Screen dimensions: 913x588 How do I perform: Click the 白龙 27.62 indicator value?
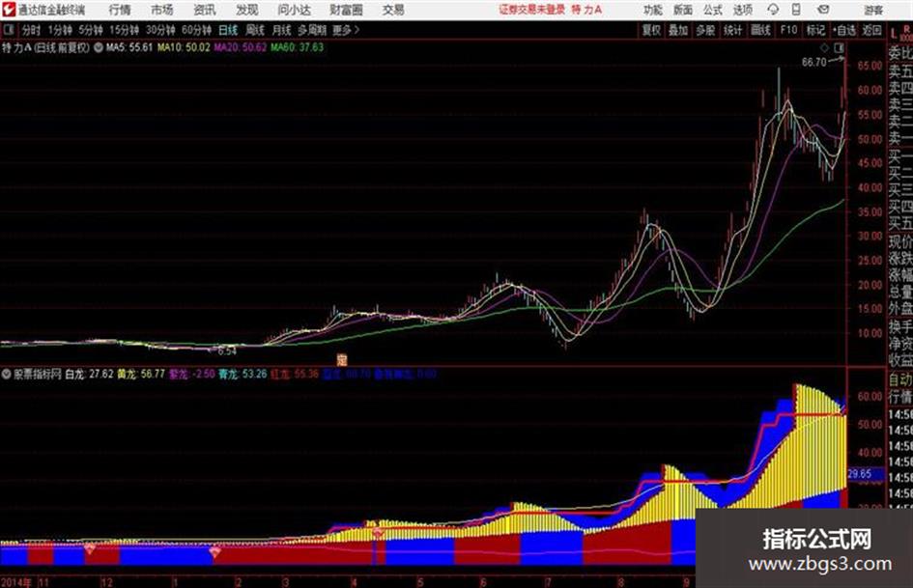[89, 374]
